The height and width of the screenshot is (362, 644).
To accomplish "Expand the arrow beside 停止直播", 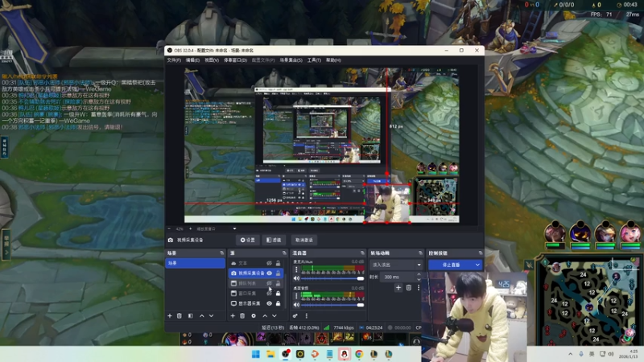I will click(477, 265).
